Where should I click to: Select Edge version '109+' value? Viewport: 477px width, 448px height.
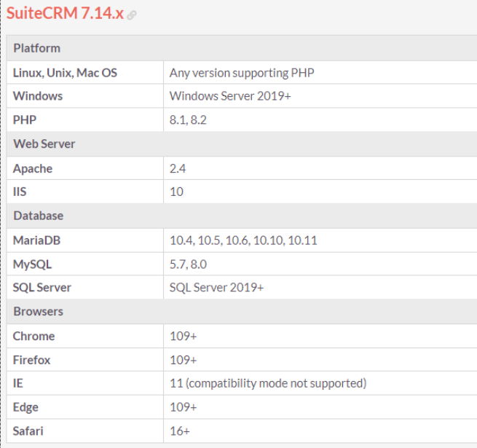click(x=183, y=407)
